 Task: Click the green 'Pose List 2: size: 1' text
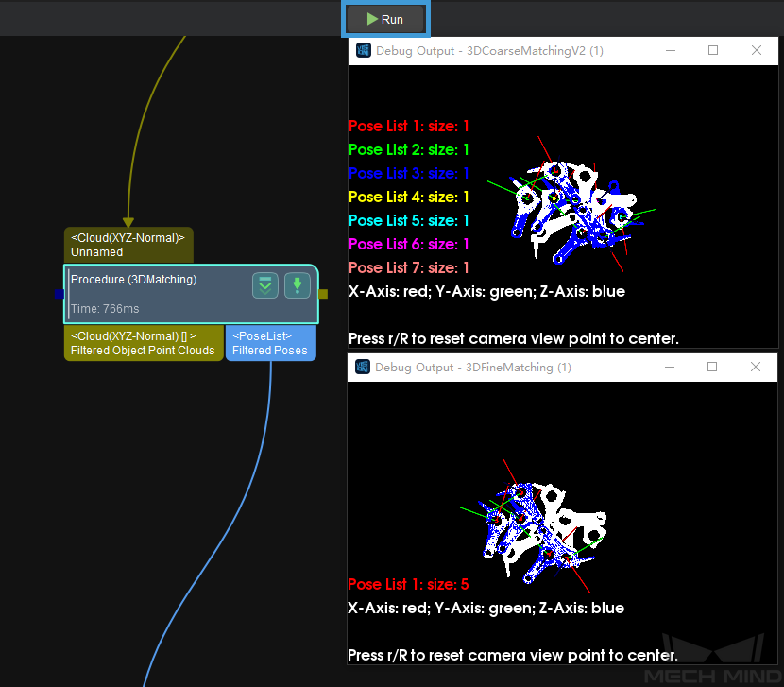coord(409,149)
